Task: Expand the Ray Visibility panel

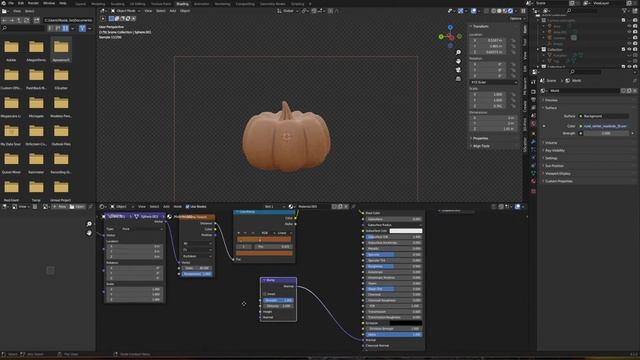Action: [555, 151]
